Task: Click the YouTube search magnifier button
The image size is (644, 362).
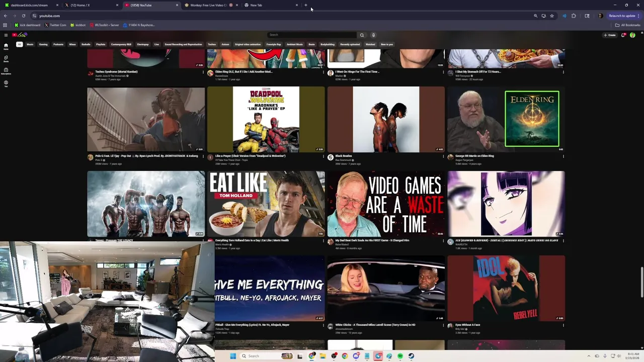Action: click(x=361, y=35)
